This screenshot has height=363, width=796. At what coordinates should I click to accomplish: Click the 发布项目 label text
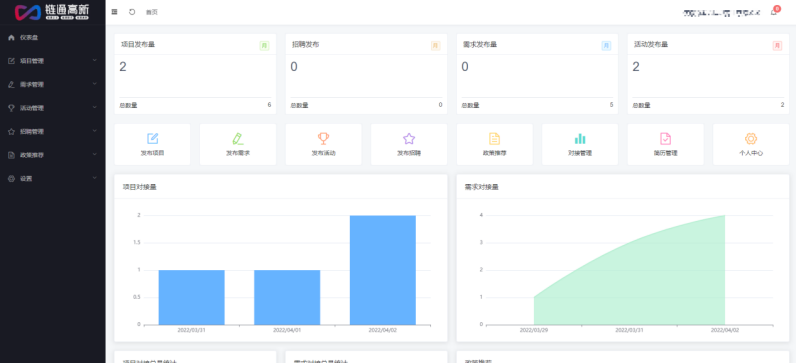tap(152, 153)
